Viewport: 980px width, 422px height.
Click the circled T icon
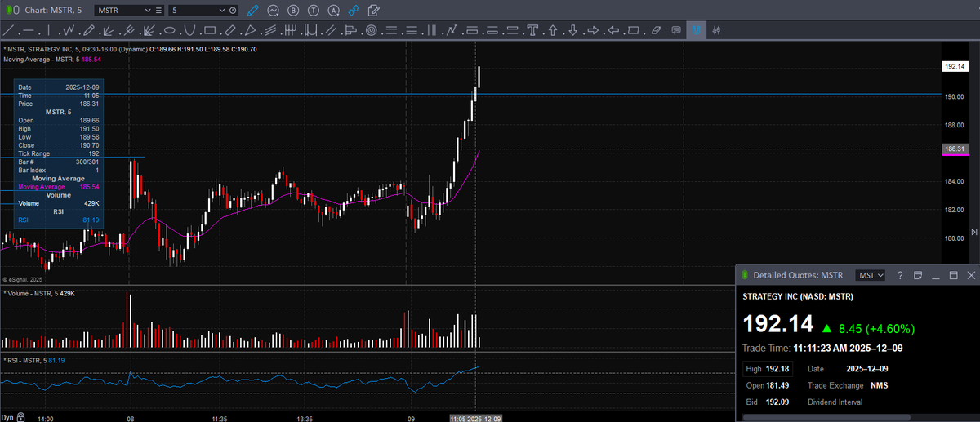click(x=314, y=10)
